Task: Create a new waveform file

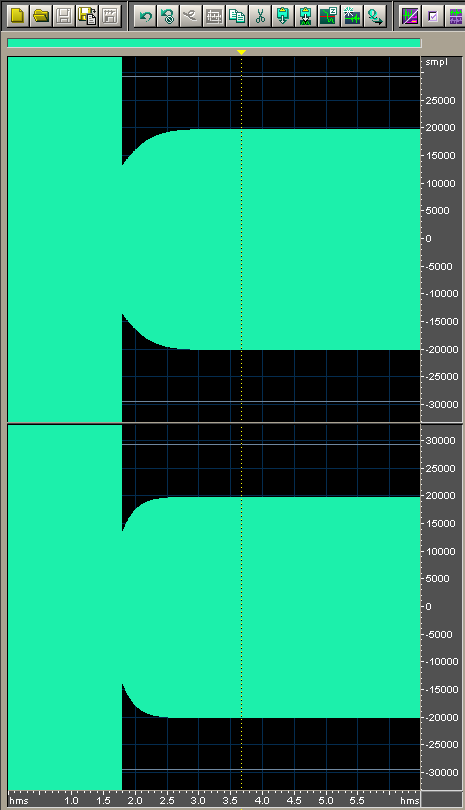Action: click(18, 16)
